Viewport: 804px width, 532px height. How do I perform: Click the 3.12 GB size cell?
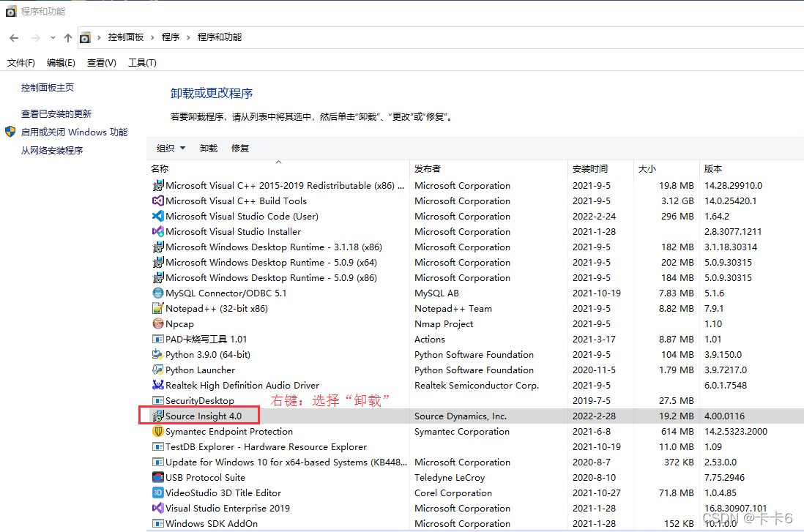(677, 201)
